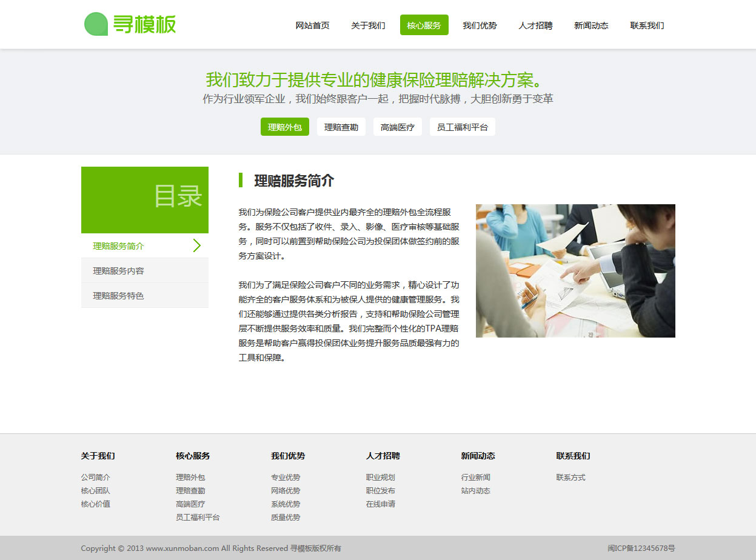Open the 员工福利平台 link in the footer
This screenshot has height=560, width=756.
click(x=198, y=518)
